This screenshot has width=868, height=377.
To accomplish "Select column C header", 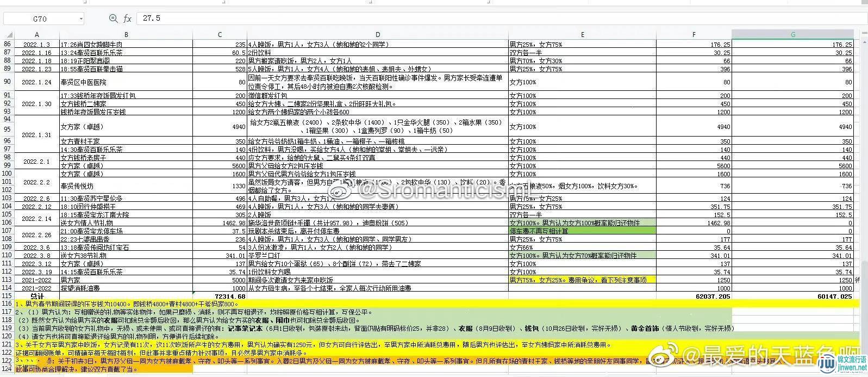I will coord(220,35).
